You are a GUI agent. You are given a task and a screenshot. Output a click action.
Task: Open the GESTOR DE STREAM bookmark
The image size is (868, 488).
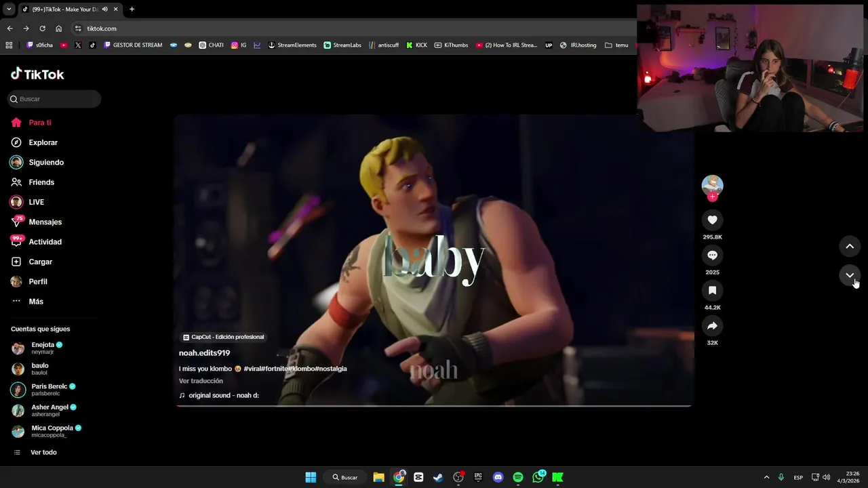tap(133, 45)
